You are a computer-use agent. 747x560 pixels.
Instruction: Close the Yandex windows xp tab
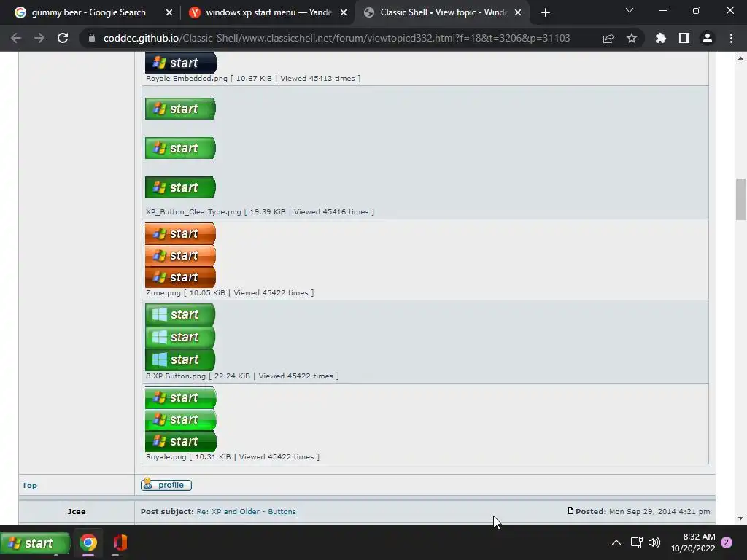344,12
